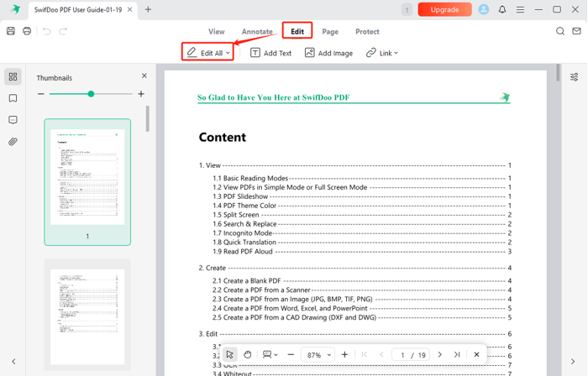Open the Attachments paperclip icon
The width and height of the screenshot is (588, 376).
coord(13,142)
